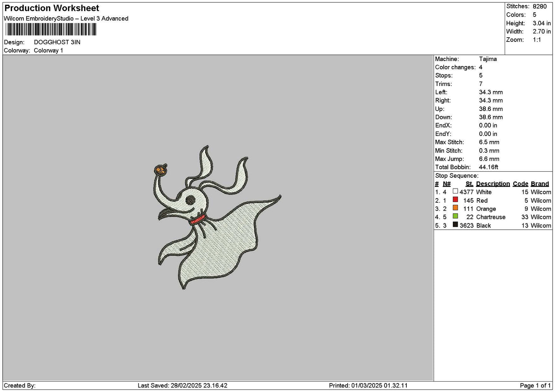Click the Colors value 5

[x=534, y=15]
